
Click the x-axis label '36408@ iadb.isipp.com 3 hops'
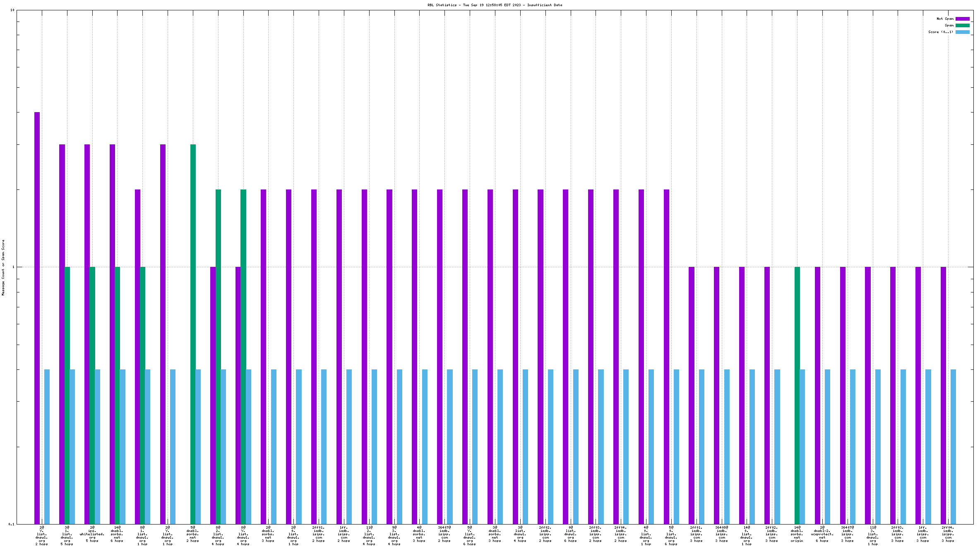tap(721, 534)
